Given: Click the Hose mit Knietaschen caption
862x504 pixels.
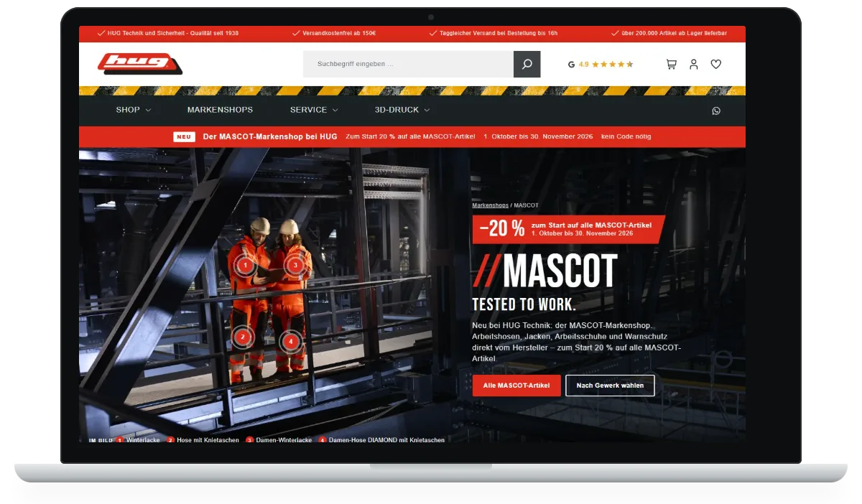Looking at the screenshot, I should 208,440.
